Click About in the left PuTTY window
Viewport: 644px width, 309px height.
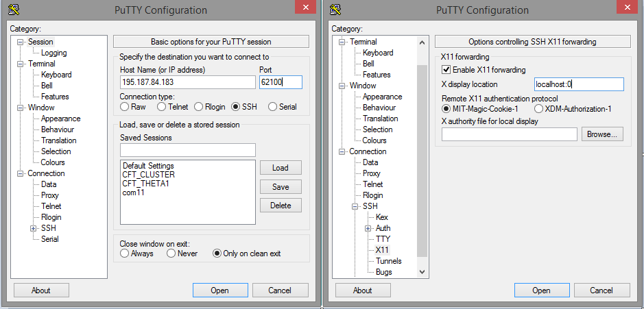pyautogui.click(x=41, y=290)
